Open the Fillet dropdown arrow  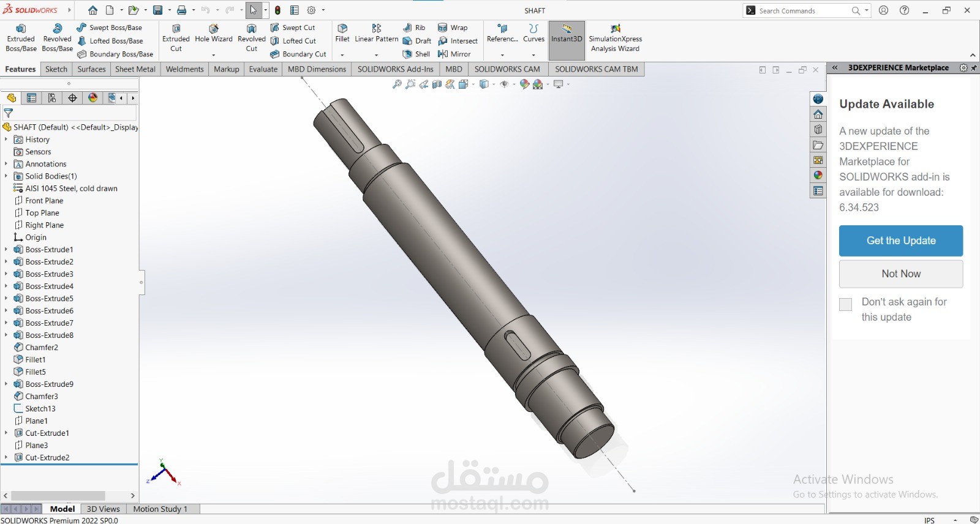pyautogui.click(x=342, y=55)
